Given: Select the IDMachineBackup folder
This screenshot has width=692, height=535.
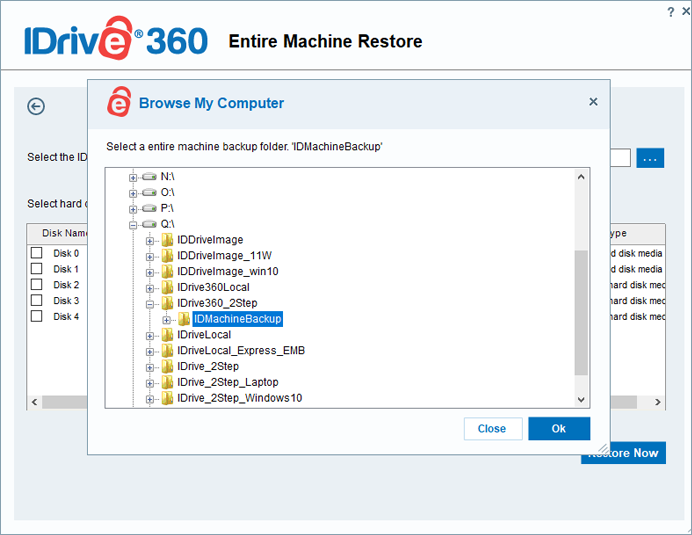Looking at the screenshot, I should pos(237,319).
